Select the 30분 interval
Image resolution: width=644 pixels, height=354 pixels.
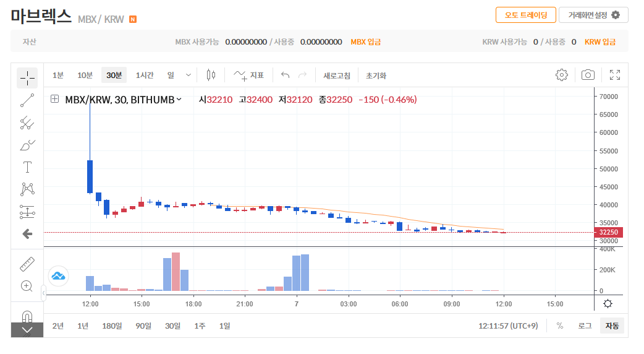[x=114, y=76]
